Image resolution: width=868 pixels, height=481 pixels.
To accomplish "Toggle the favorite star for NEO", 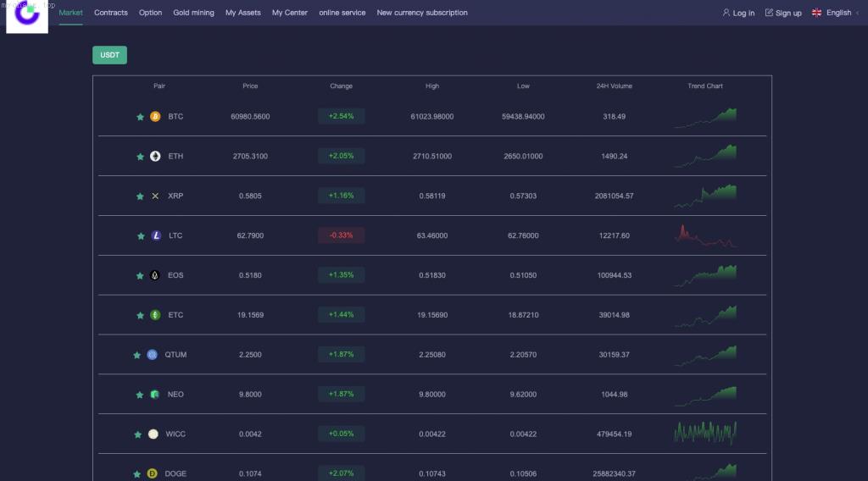I will [140, 395].
